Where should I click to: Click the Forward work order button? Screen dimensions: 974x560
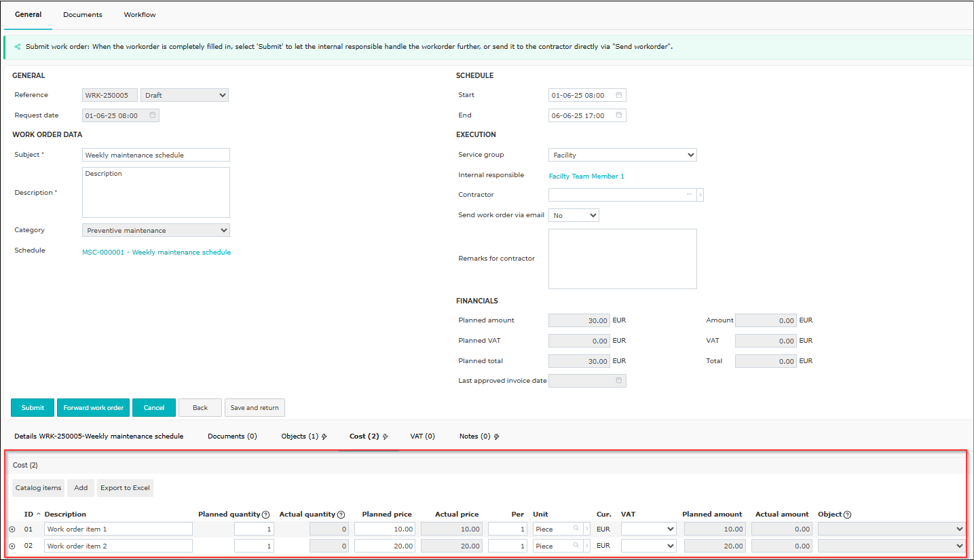94,407
